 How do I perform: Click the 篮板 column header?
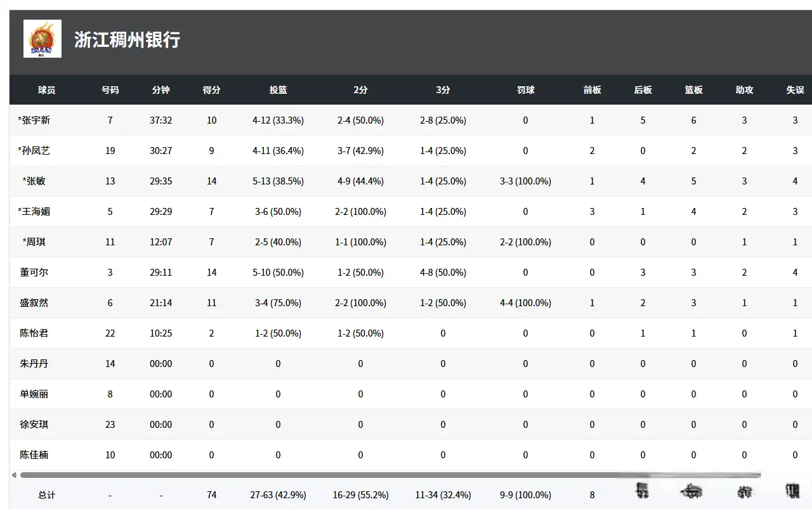(x=693, y=90)
